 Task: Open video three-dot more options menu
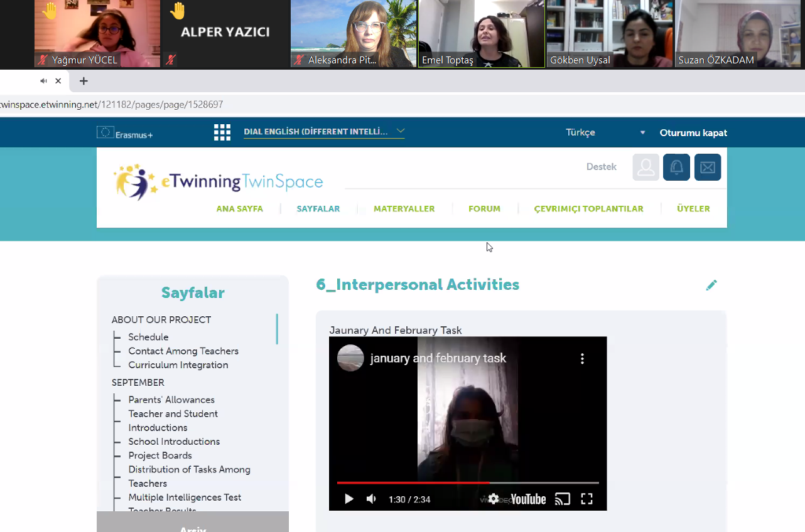pos(582,359)
